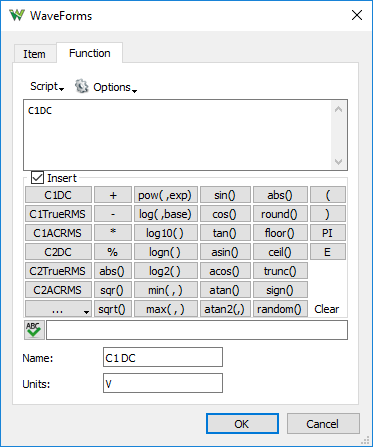Image resolution: width=373 pixels, height=447 pixels.
Task: Insert the log( ,base) function
Action: (x=166, y=214)
